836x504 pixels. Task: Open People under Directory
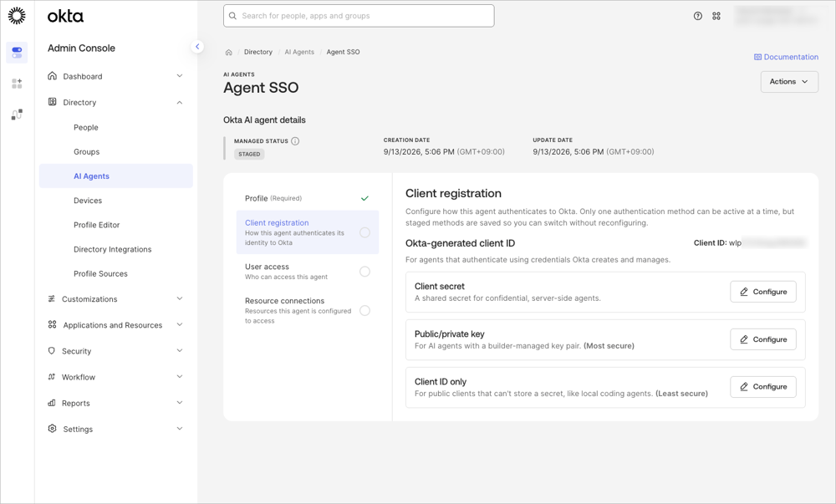[86, 127]
